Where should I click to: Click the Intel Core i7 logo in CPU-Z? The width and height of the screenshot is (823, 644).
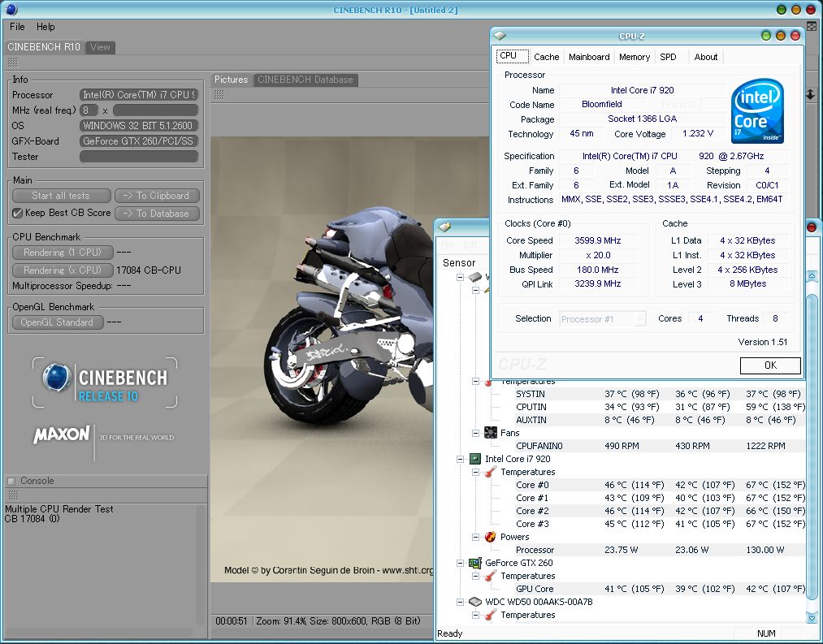point(757,111)
